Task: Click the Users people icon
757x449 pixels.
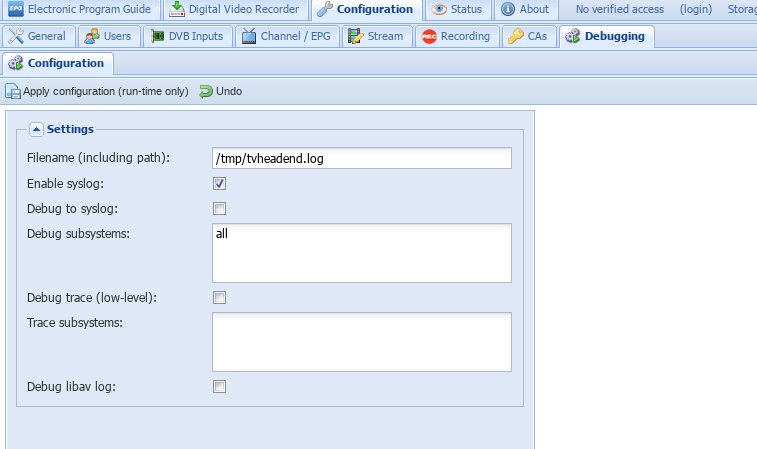Action: (93, 37)
